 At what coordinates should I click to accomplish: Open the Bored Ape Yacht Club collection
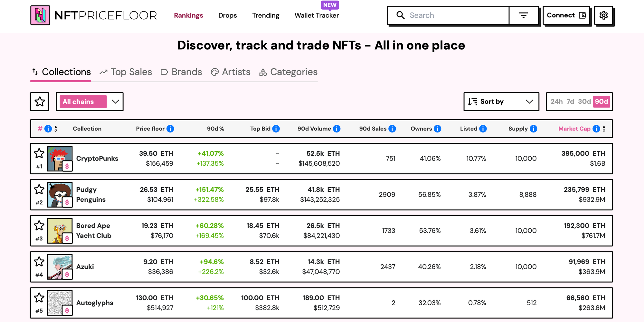click(x=93, y=230)
